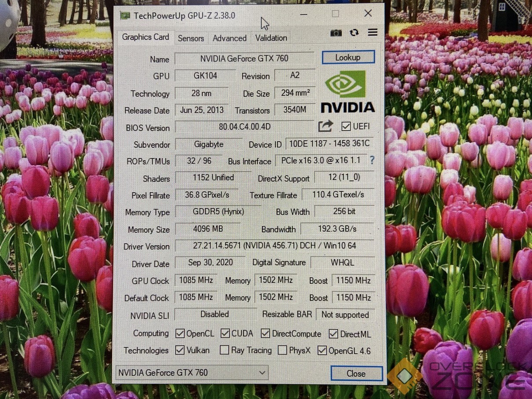Click the Device ID field 10DE 1187
Viewport: 532px width, 399px height.
pos(330,144)
